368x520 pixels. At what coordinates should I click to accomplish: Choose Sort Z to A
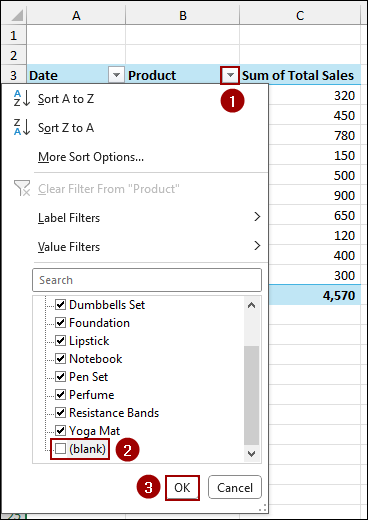click(66, 128)
